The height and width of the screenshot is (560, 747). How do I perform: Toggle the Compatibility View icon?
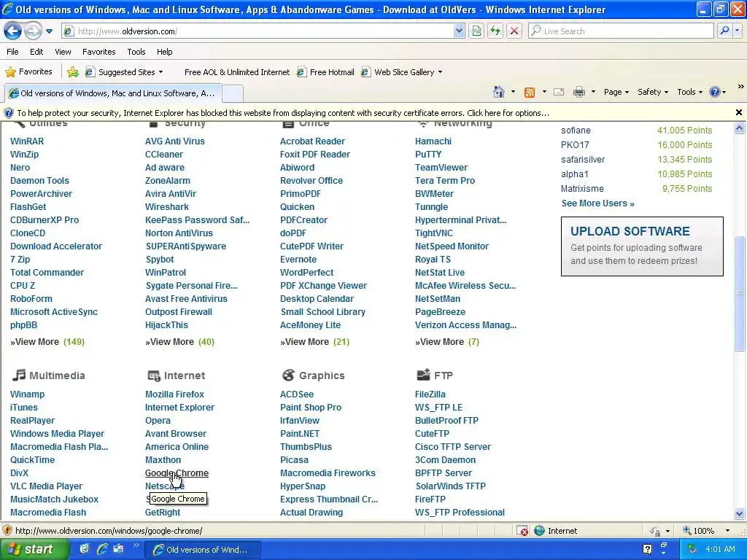[476, 31]
